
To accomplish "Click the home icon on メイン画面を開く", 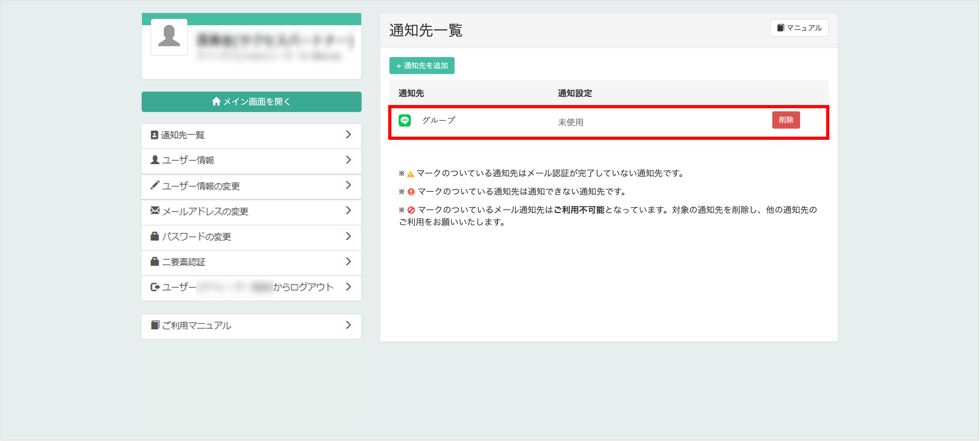I will click(216, 101).
